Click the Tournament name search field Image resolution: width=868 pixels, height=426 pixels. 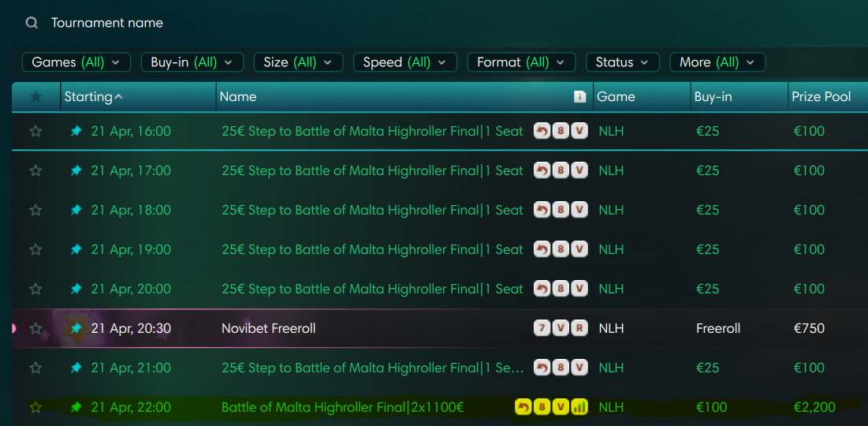coord(237,23)
